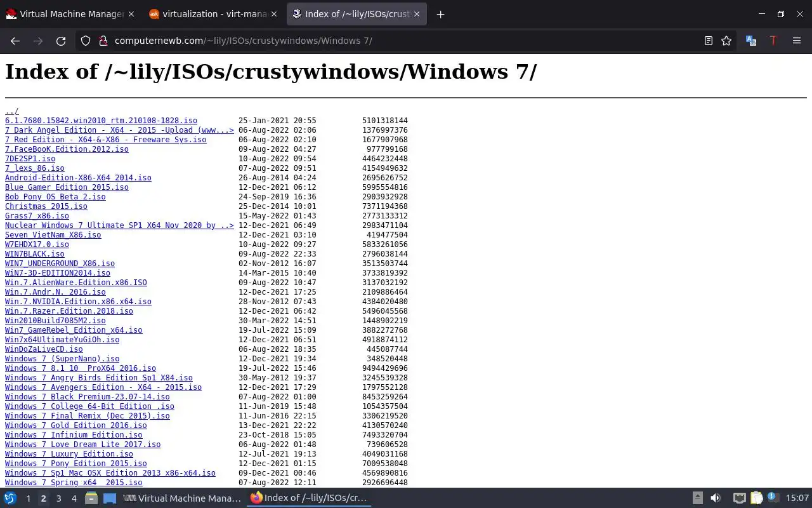Switch to workspace 4
Viewport: 812px width, 508px height.
74,498
